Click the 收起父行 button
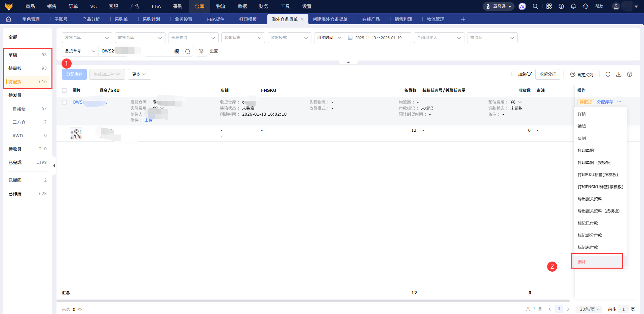The image size is (644, 314). tap(547, 74)
